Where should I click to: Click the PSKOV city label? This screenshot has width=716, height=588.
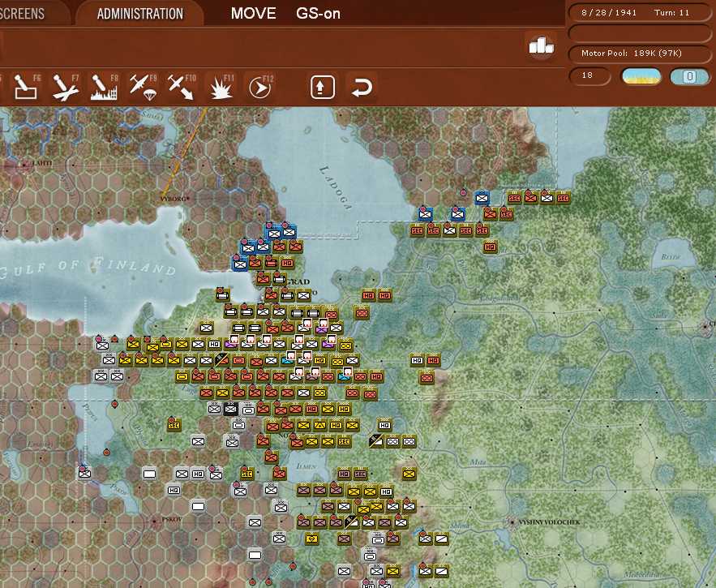172,520
